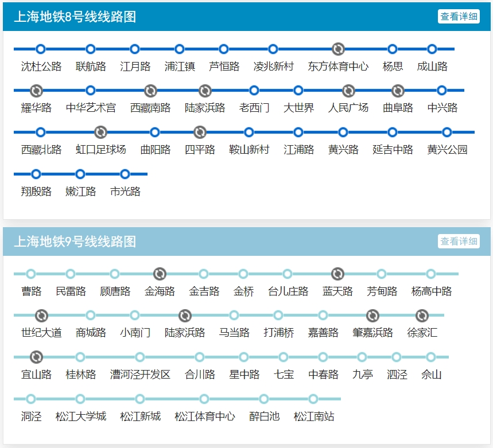Click the 宜山路 transfer station icon
The image size is (493, 448).
pos(36,357)
